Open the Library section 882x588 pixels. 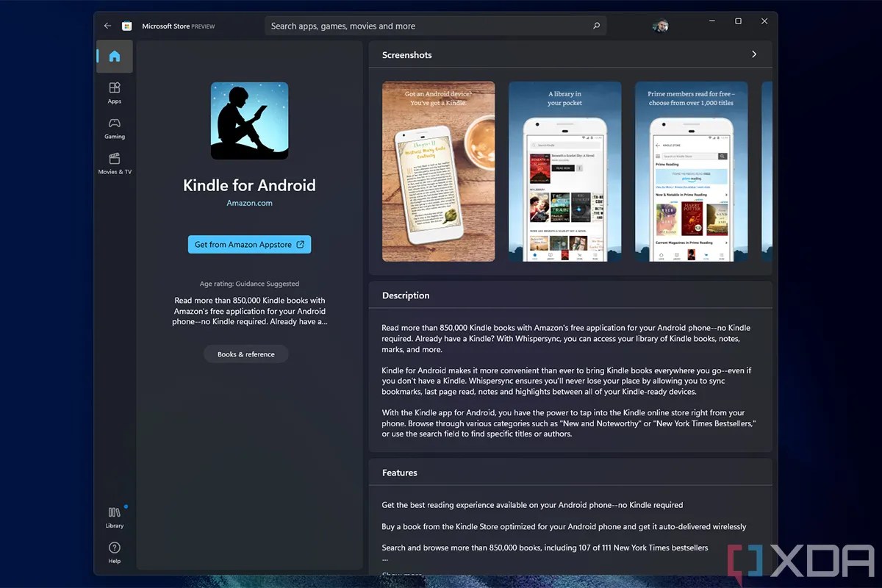tap(115, 517)
